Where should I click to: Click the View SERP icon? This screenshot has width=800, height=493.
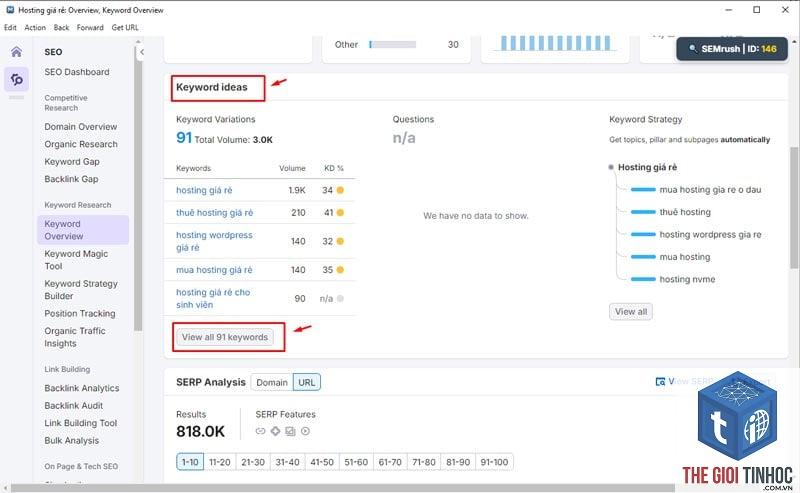(660, 382)
